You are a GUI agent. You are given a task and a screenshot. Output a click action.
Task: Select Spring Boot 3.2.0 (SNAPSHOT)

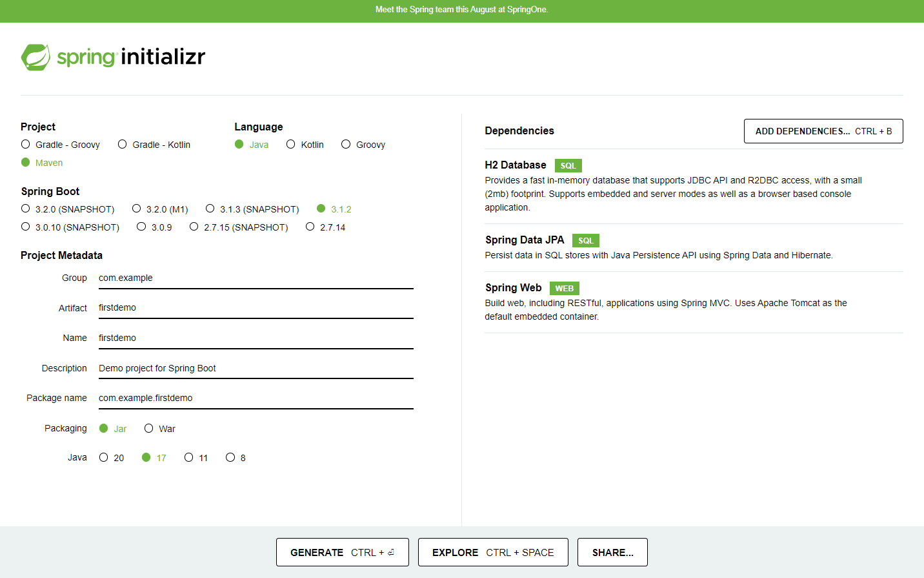(68, 209)
